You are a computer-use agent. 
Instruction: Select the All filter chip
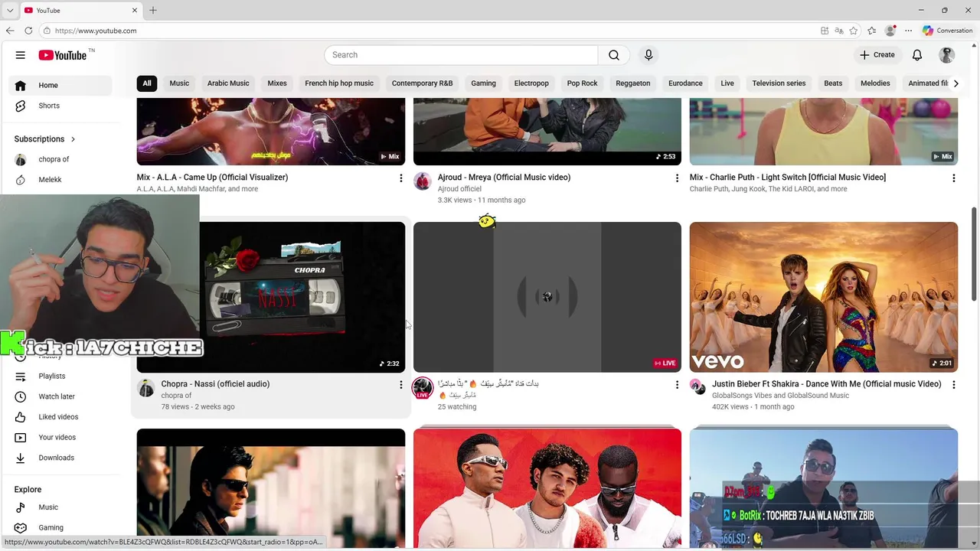click(147, 83)
